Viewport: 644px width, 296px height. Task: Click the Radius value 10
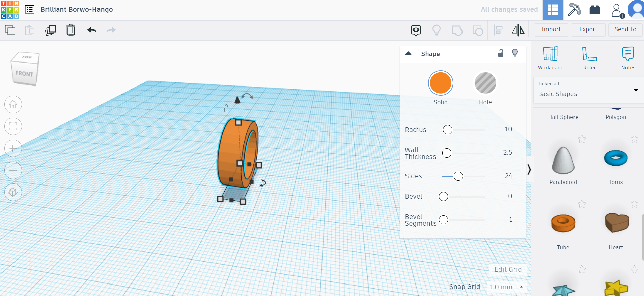[x=508, y=129]
